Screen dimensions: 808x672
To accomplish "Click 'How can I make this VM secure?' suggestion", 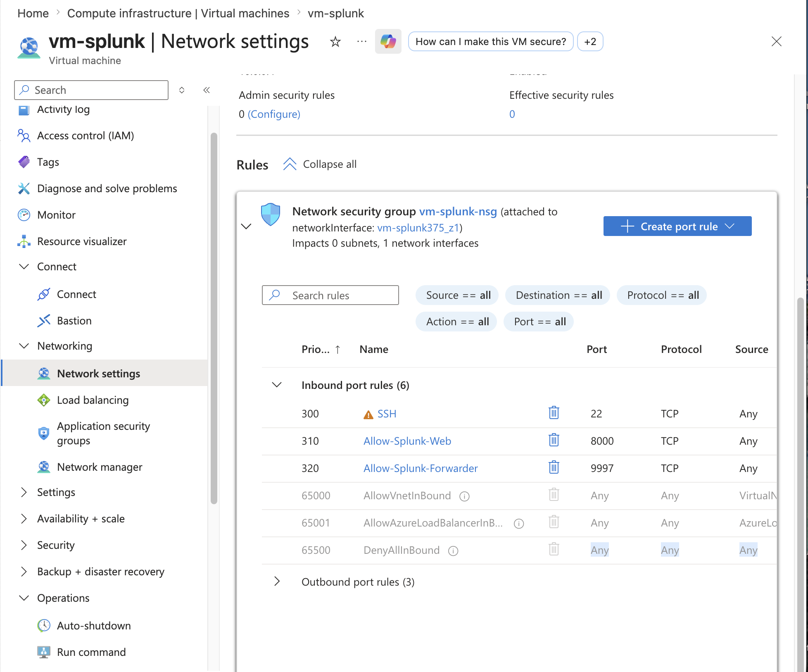I will tap(491, 41).
